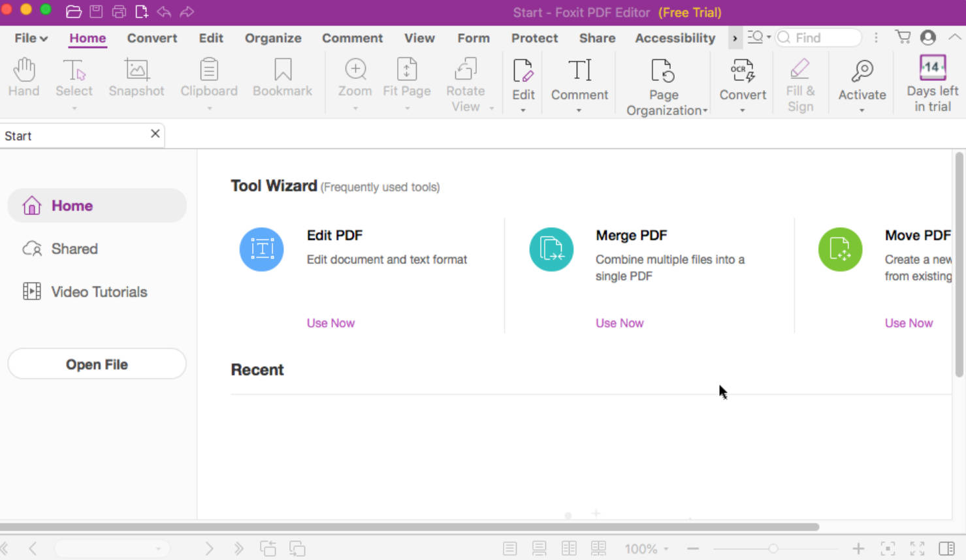Collapse the ribbon with the chevron
The image size is (966, 560).
pyautogui.click(x=955, y=37)
